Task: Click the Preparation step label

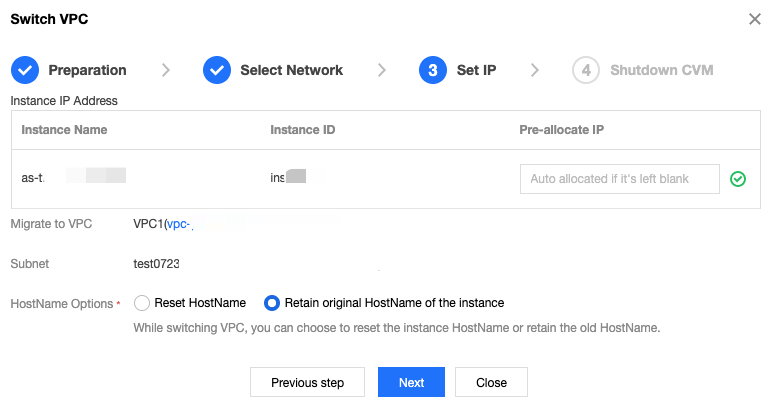Action: 87,70
